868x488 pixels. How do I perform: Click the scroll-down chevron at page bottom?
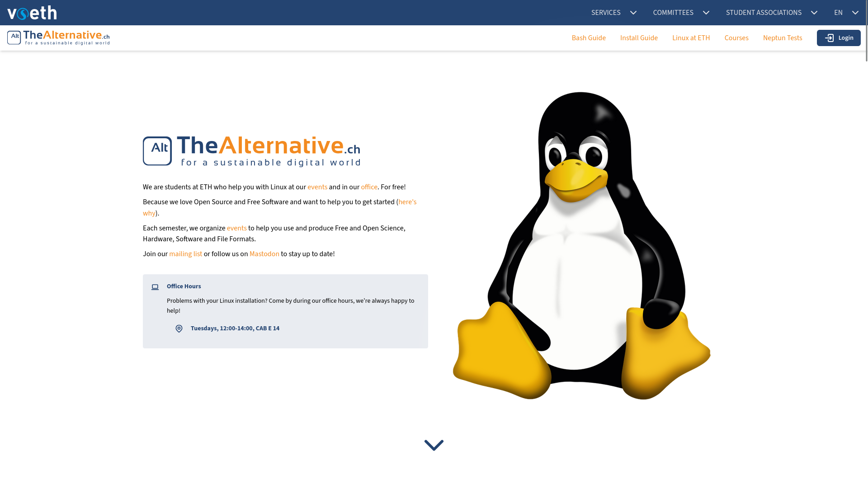click(x=434, y=445)
